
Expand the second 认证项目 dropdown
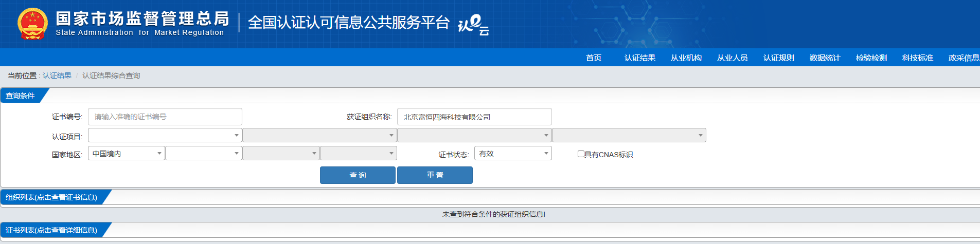point(319,135)
